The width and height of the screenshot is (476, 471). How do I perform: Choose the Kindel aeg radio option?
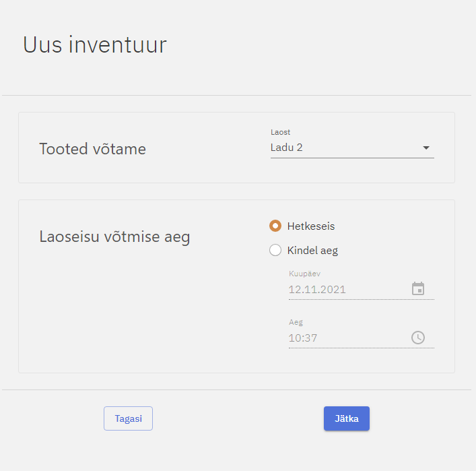[x=275, y=250]
